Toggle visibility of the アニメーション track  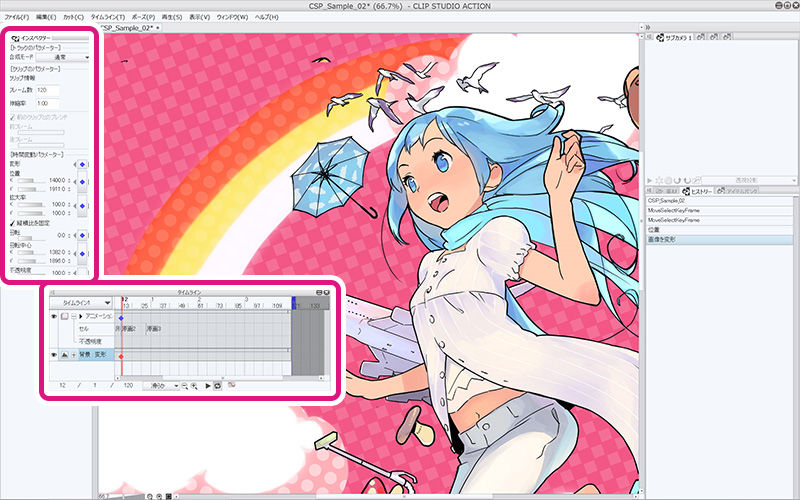(x=54, y=317)
